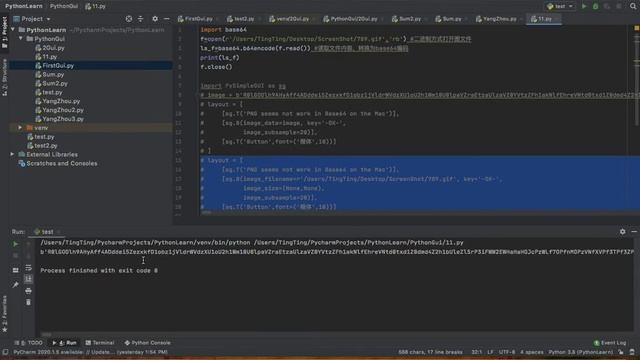The image size is (640, 360).
Task: Open the Event Log
Action: pos(610,343)
